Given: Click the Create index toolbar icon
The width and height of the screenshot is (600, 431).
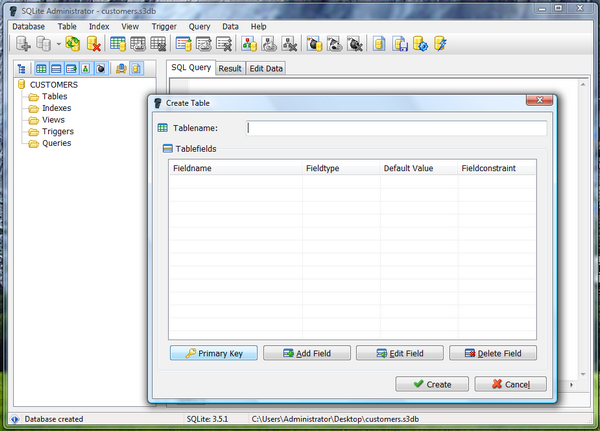Looking at the screenshot, I should tap(184, 44).
